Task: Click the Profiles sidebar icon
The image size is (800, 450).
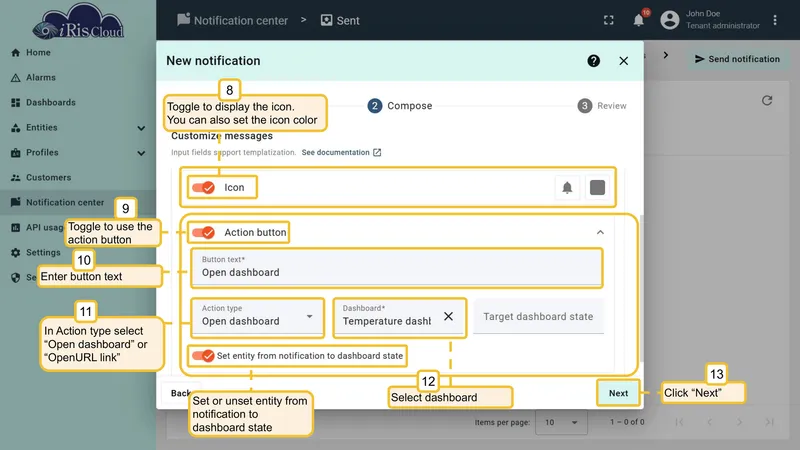Action: [x=15, y=153]
